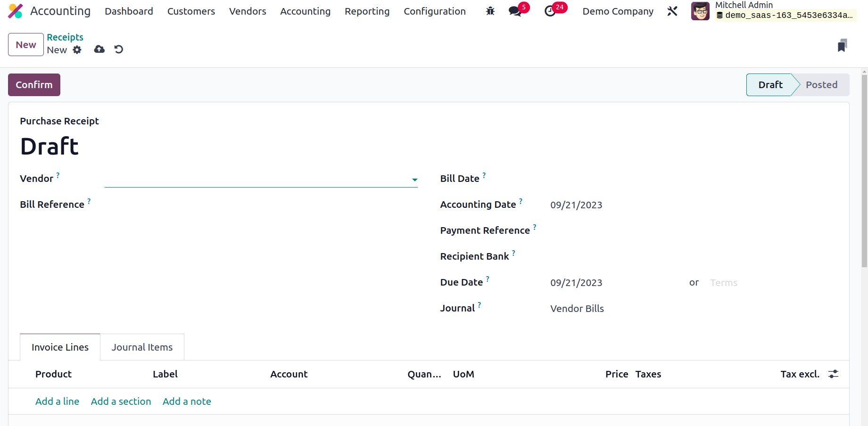Switch to the Journal Items tab
Screen dimensions: 868x426
(x=142, y=347)
